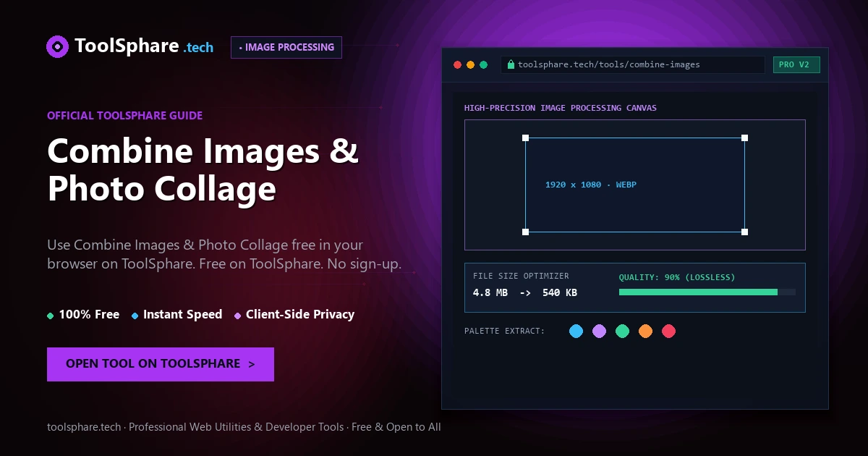Image resolution: width=868 pixels, height=456 pixels.
Task: Click the PRO V2 badge
Action: 796,64
